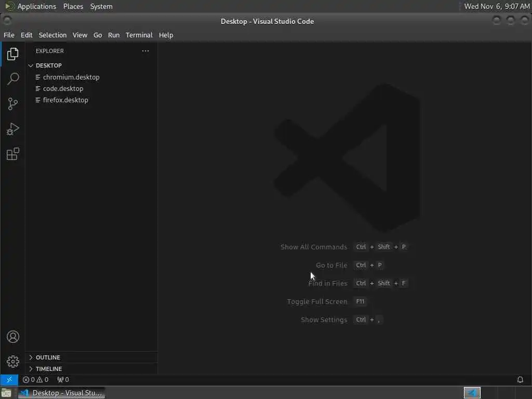Click the date and time clock

click(497, 6)
